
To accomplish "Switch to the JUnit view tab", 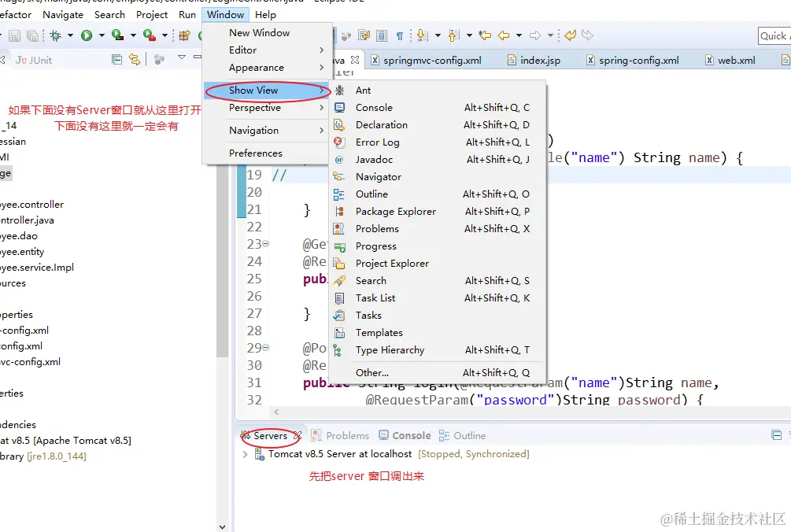I will (x=34, y=60).
